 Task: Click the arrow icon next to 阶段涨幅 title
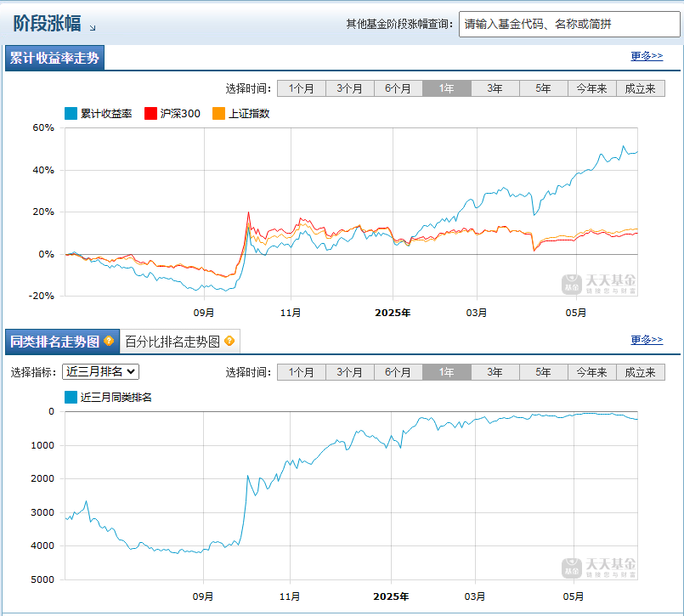pyautogui.click(x=93, y=28)
